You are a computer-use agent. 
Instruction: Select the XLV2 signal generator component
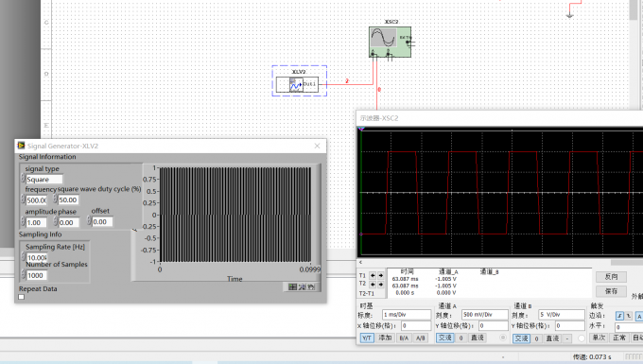pos(297,84)
